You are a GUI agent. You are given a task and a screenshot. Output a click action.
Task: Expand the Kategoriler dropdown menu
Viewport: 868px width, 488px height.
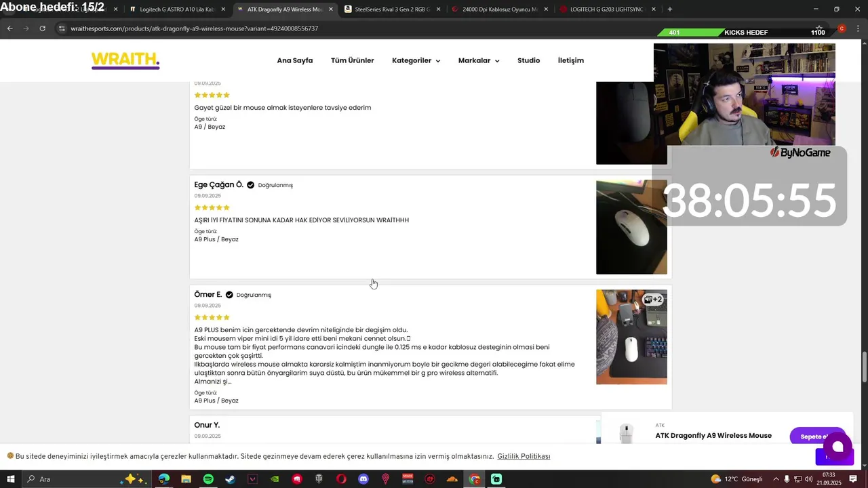click(x=416, y=60)
